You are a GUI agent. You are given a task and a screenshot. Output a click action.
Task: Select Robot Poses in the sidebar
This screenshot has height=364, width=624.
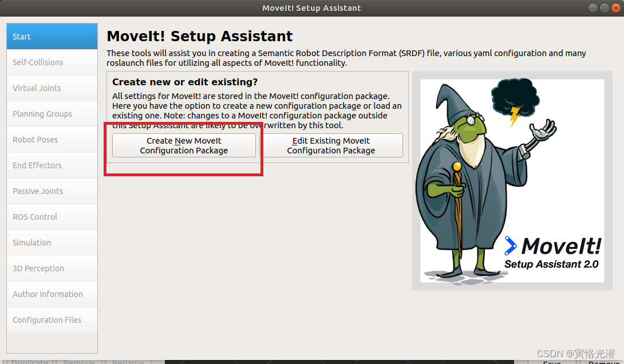(52, 140)
